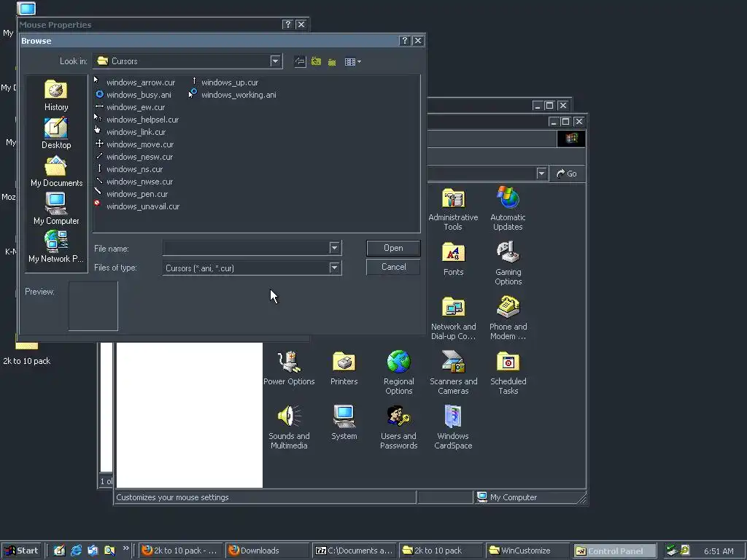Screen dimensions: 747x560
Task: Open Scanners and Cameras icon
Action: tap(453, 373)
